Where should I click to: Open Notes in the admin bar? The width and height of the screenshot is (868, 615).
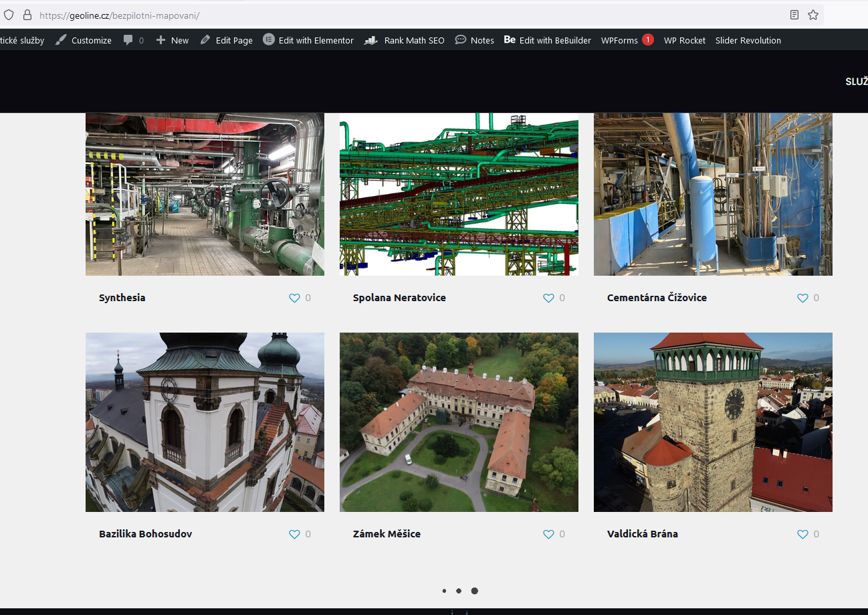[474, 40]
